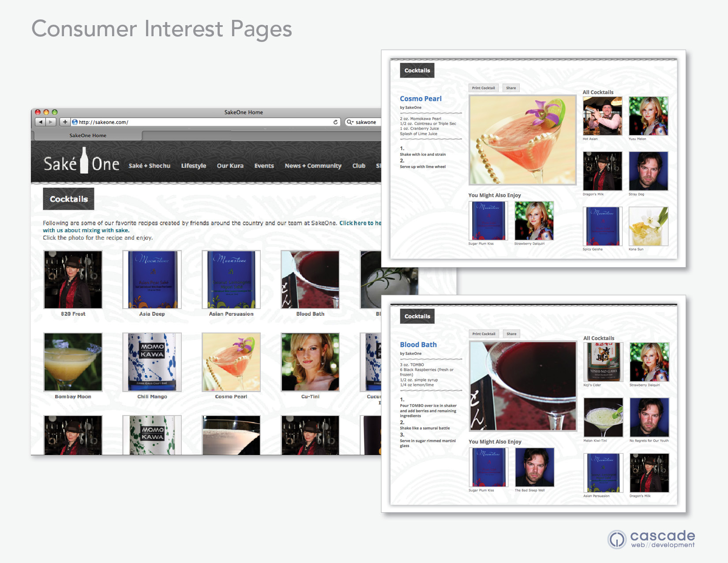Open the Blood Bath thumbnail in main grid
Screen dimensions: 728x563
click(310, 280)
